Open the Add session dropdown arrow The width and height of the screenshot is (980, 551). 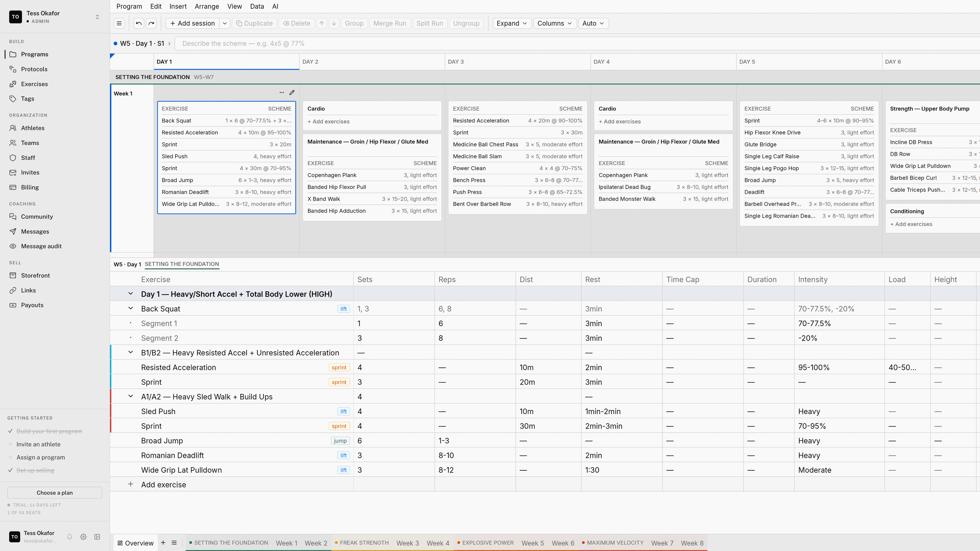225,23
